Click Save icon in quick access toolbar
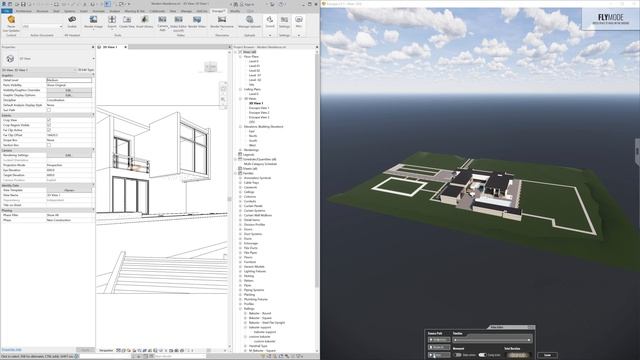 point(23,4)
